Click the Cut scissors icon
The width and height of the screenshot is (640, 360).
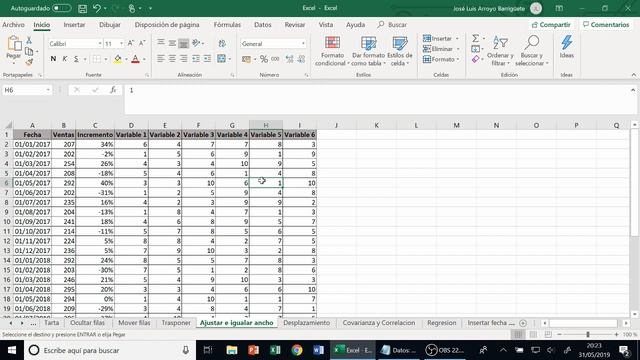pyautogui.click(x=29, y=40)
